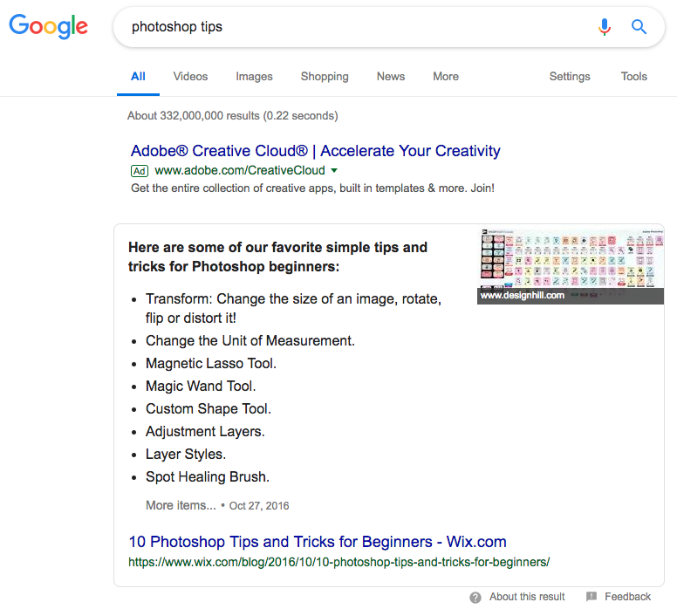Open the More search categories menu
Screen dimensions: 677x616
[445, 77]
